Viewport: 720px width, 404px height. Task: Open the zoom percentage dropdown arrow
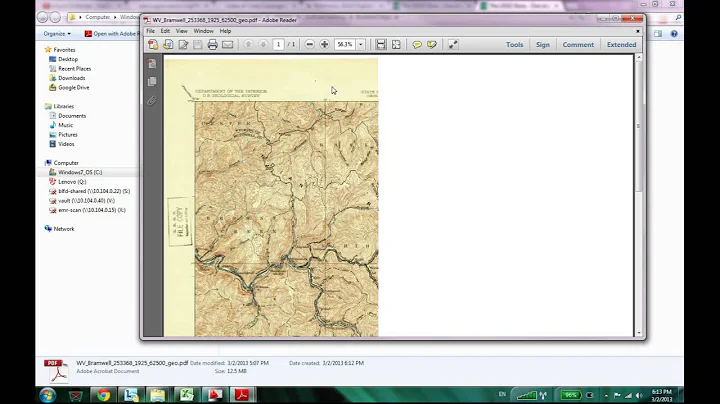(x=361, y=45)
